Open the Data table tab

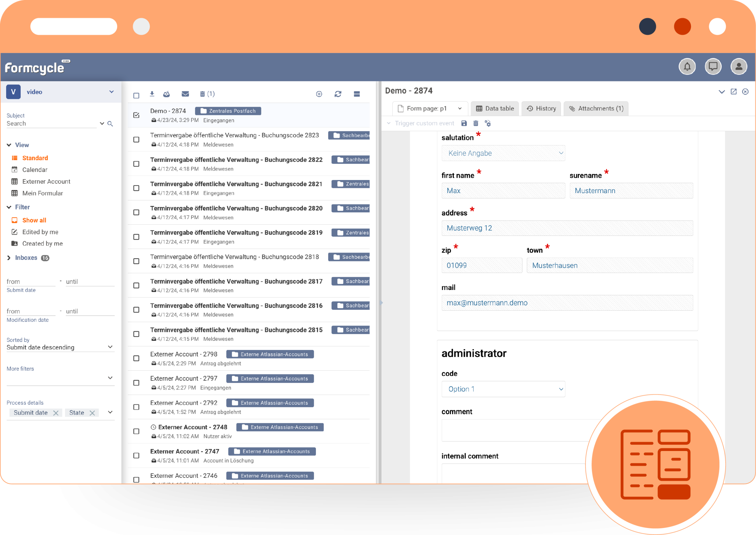point(495,109)
